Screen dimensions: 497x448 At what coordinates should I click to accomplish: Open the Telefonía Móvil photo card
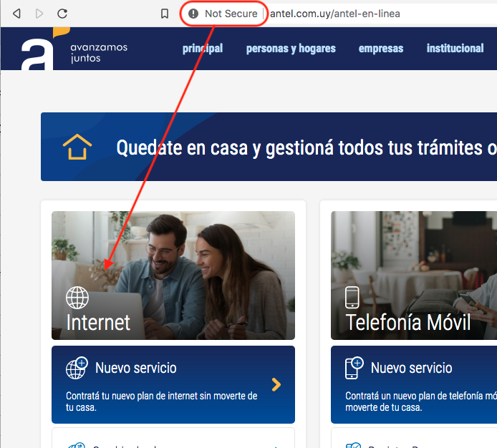click(x=414, y=276)
